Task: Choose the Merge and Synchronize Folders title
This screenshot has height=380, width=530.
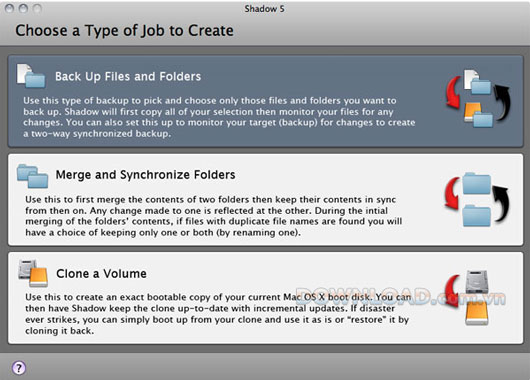Action: click(145, 175)
